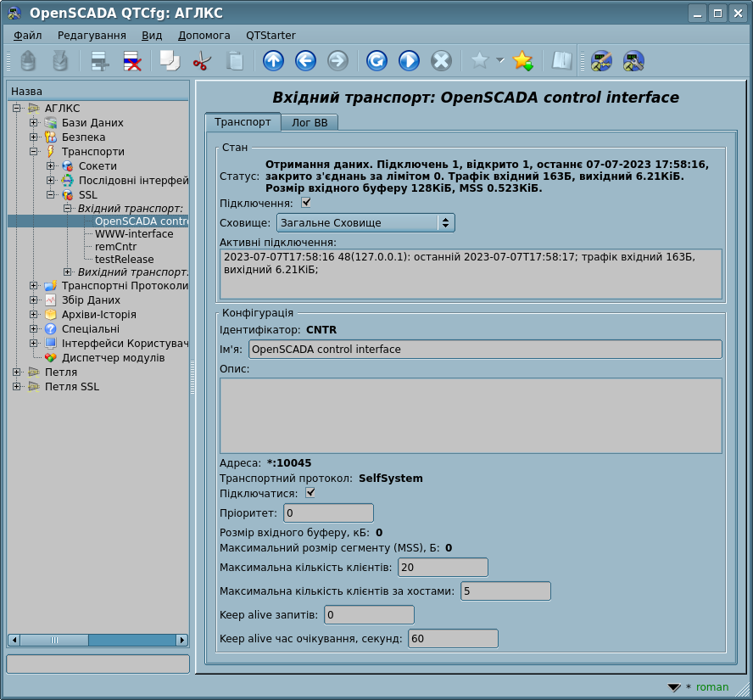Add to favorites with the gold star icon
753x700 pixels.
(x=522, y=61)
